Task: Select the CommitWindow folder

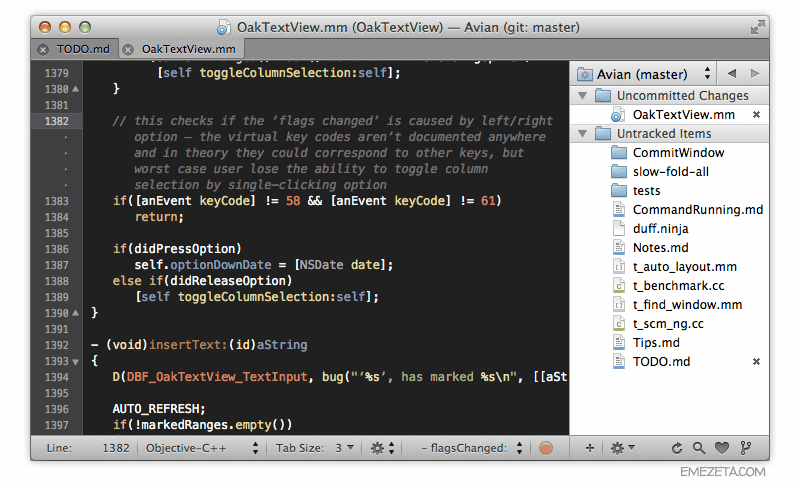Action: point(678,152)
